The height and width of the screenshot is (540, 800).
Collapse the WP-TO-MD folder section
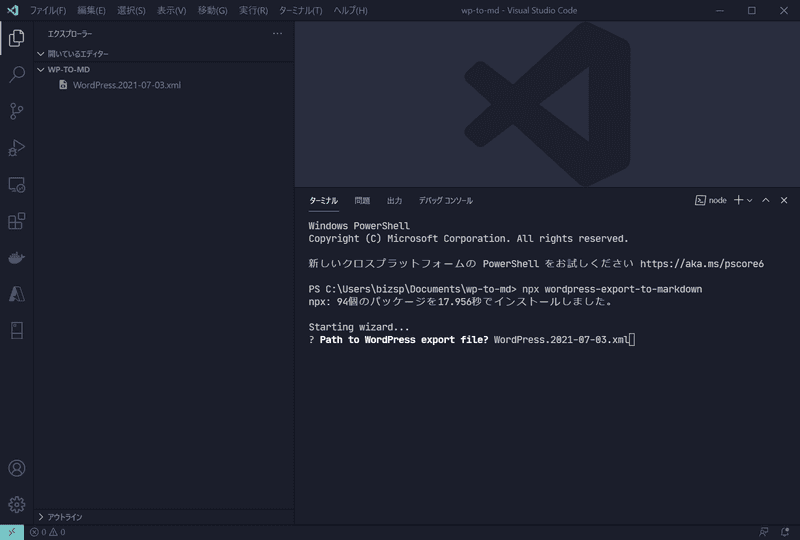(x=68, y=70)
